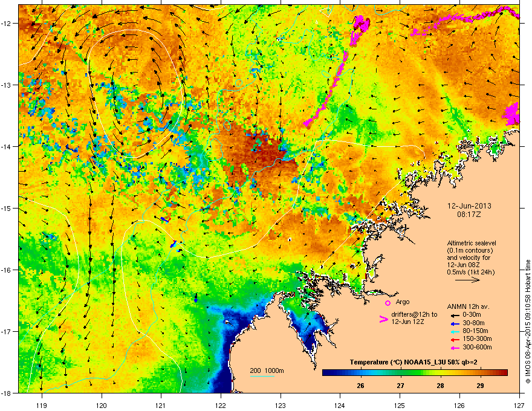Click latitude axis label '-15'
The width and height of the screenshot is (532, 411).
6,208
